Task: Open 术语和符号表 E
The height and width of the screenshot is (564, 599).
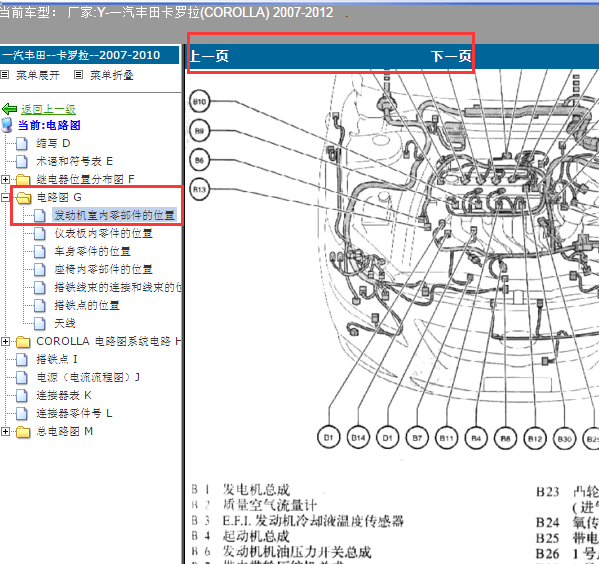Action: tap(74, 161)
